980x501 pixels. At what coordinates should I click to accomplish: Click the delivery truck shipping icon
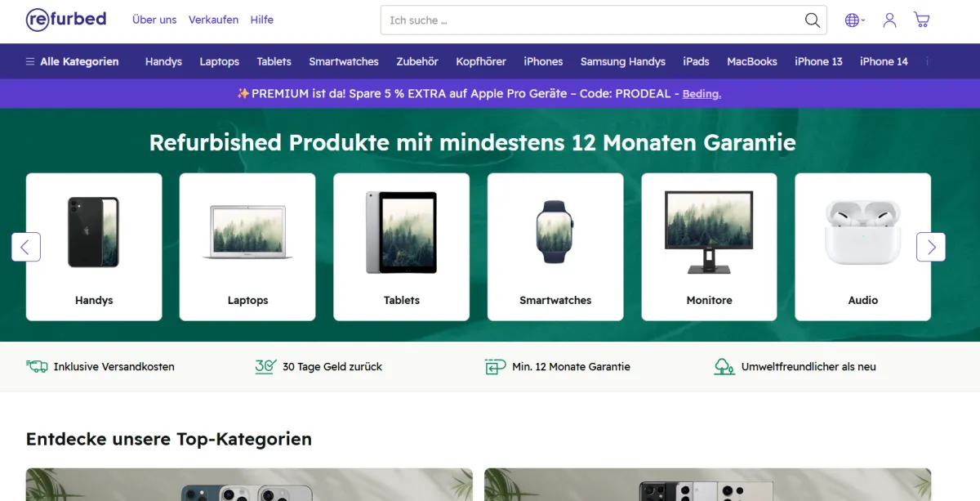37,367
